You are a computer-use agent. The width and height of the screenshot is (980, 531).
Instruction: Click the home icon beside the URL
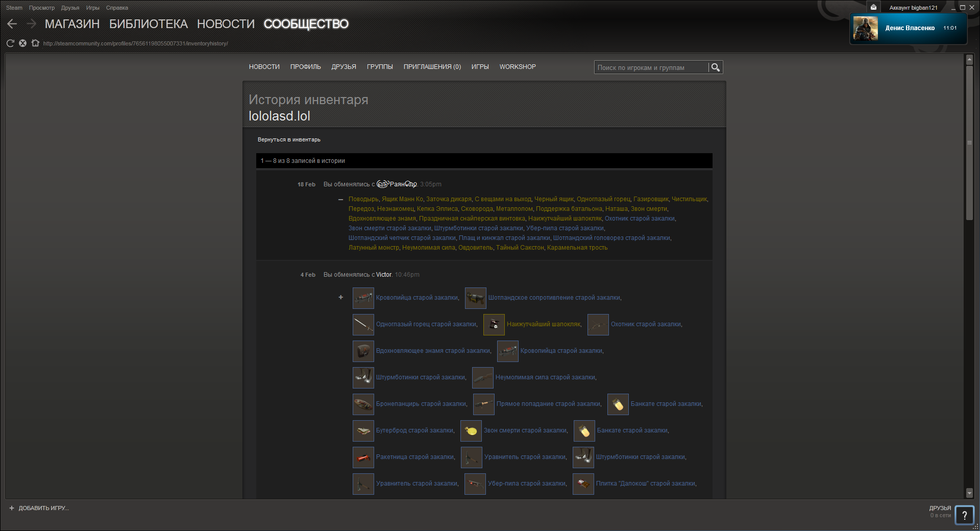35,43
